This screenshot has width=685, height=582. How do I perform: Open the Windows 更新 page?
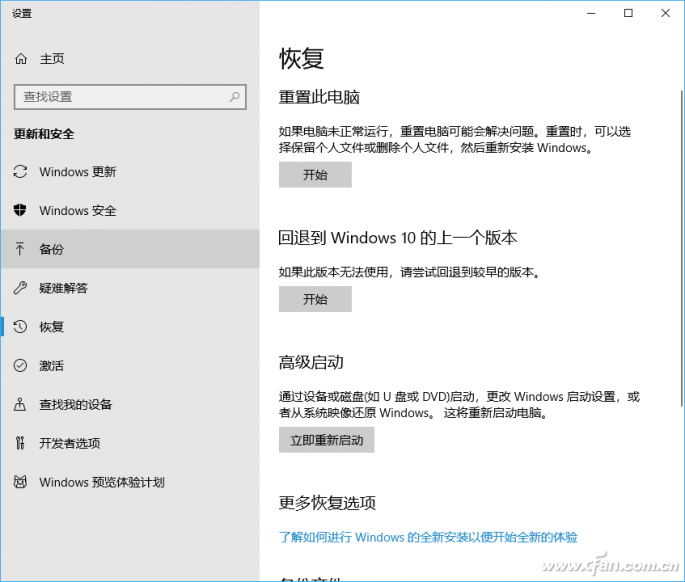click(130, 172)
